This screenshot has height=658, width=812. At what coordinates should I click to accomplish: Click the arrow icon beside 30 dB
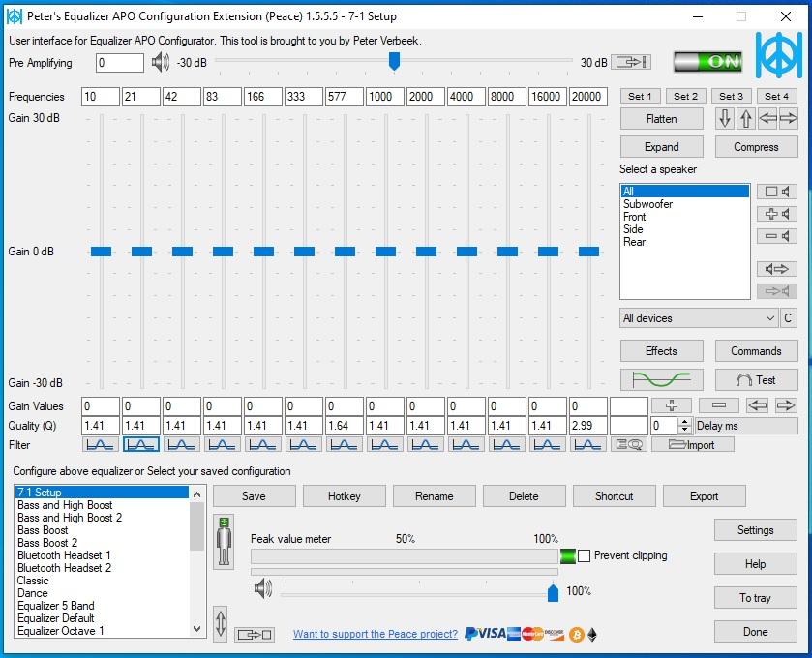(x=631, y=63)
